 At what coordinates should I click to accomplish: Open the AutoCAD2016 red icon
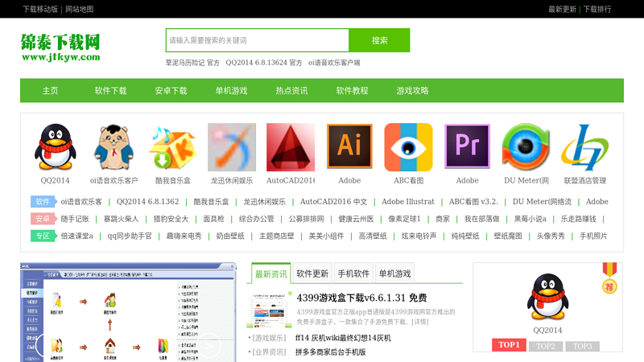click(291, 147)
